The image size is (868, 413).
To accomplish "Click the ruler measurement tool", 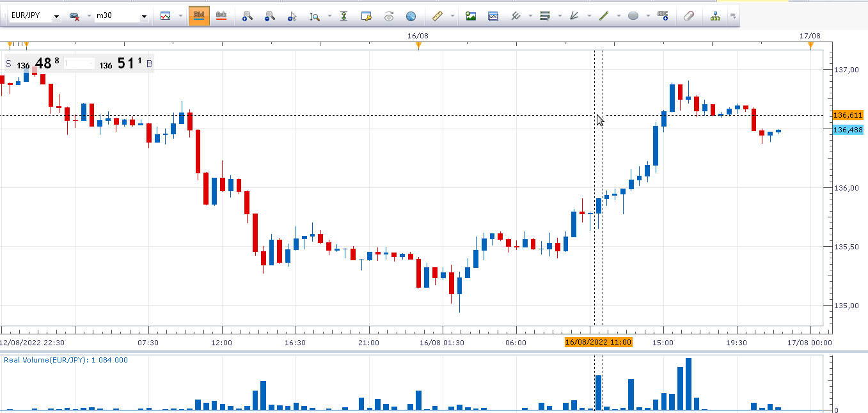I will (438, 16).
